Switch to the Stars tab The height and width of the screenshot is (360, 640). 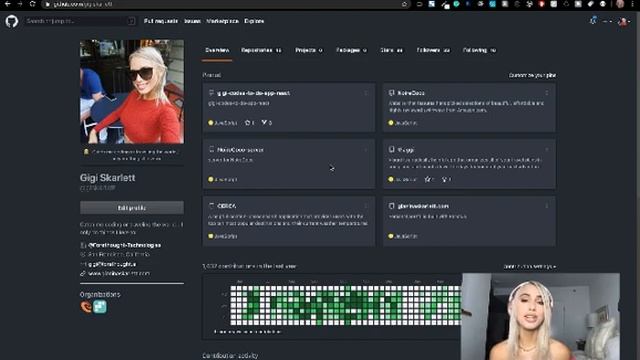[391, 50]
